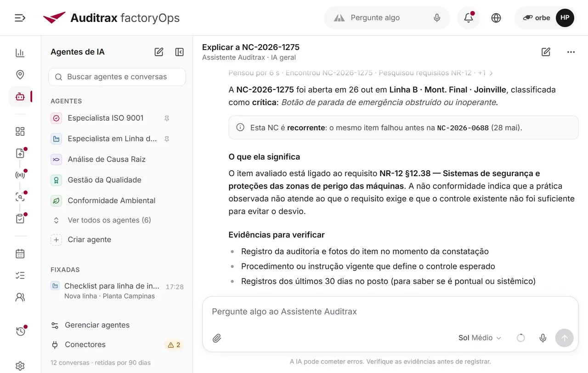This screenshot has width=588, height=373.
Task: Open the broadcast signal sidebar icon
Action: [20, 175]
